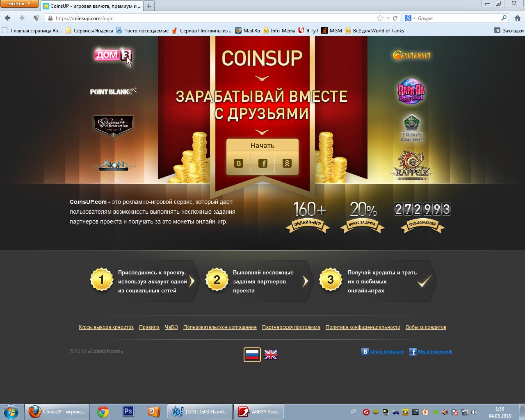525x420 pixels.
Task: Bookmark this page with the star icon
Action: (380, 18)
